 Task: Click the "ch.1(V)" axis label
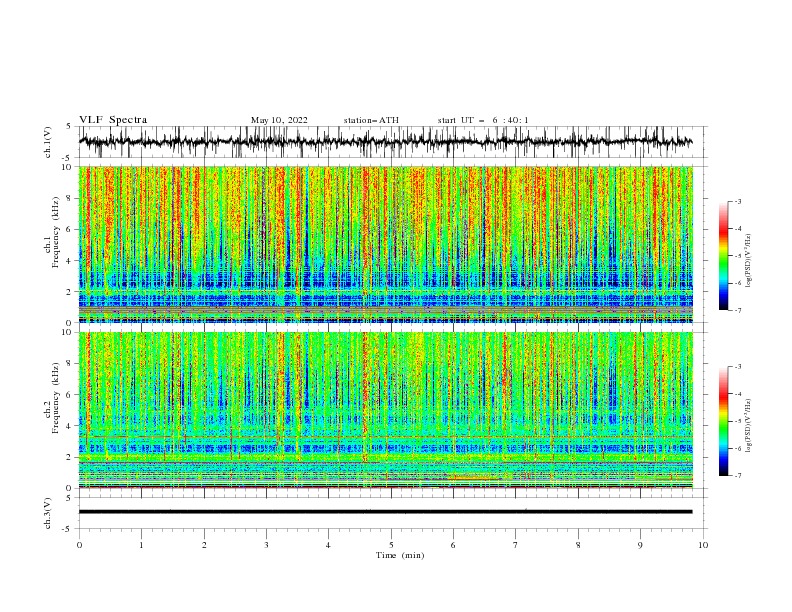(x=48, y=142)
